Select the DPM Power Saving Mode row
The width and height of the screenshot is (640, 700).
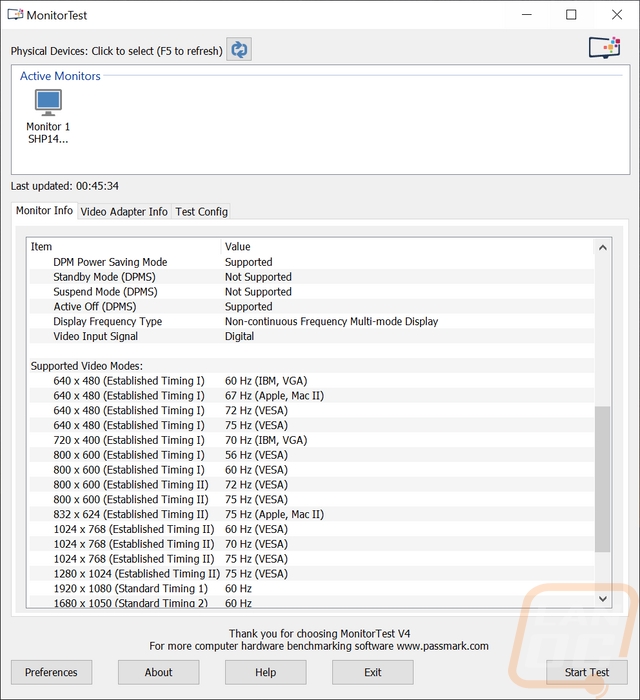coord(312,262)
